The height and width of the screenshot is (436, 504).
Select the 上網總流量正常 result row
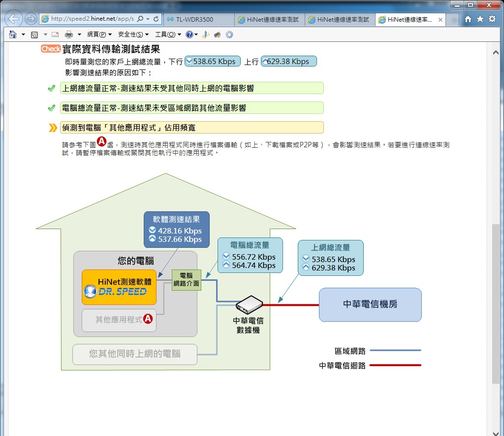click(x=192, y=88)
